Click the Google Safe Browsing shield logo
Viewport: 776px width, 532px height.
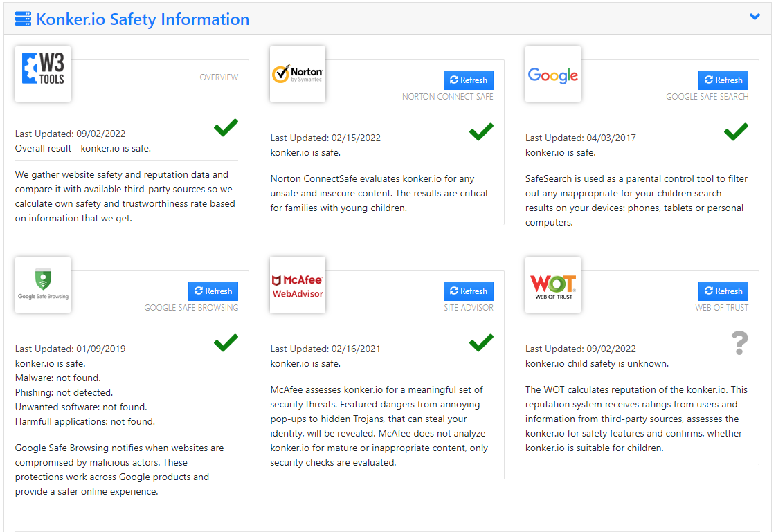pos(43,285)
